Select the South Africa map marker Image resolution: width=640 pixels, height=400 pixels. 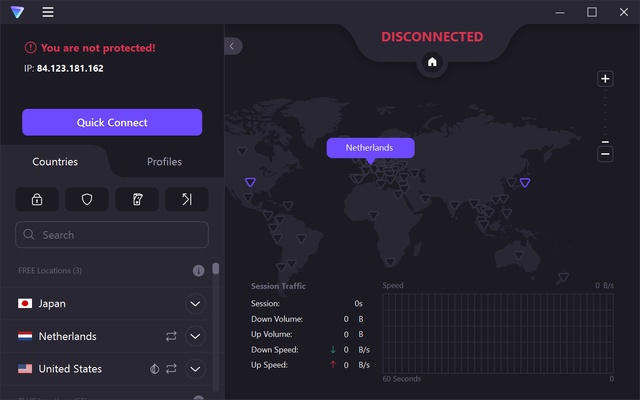[x=390, y=262]
